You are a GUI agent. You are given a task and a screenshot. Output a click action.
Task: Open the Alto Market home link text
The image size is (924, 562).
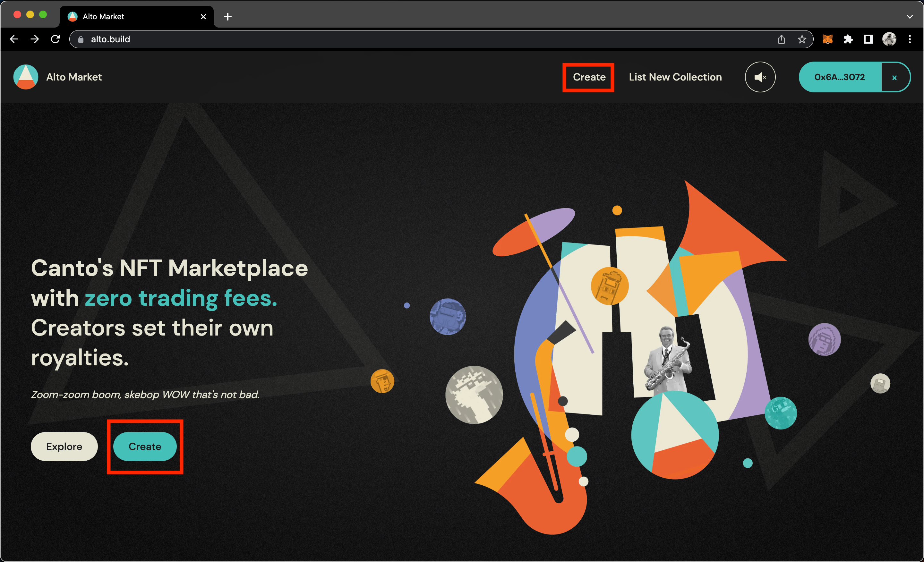pos(74,77)
